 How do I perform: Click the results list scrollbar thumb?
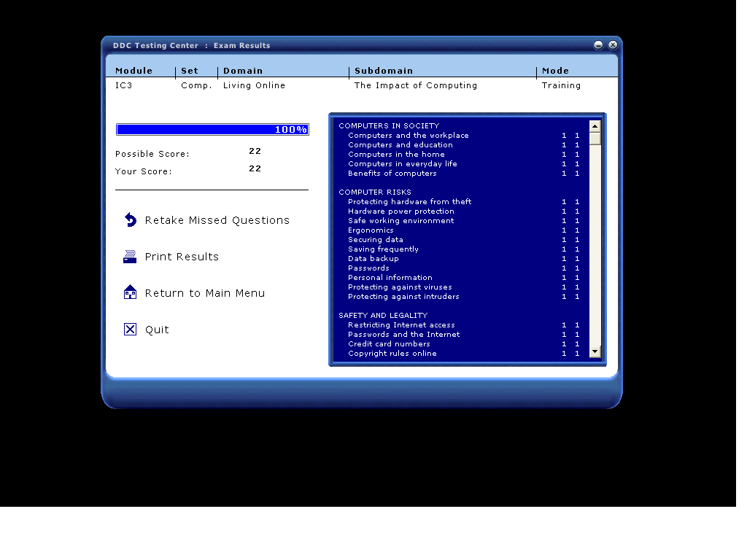click(x=595, y=138)
